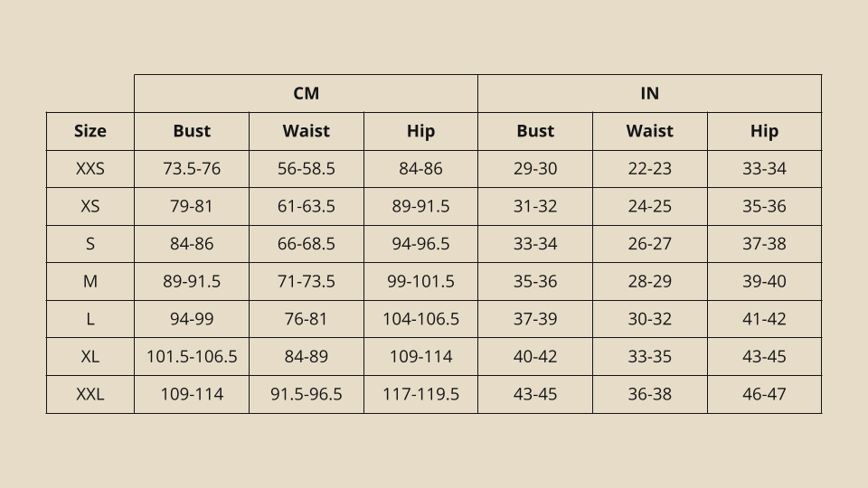The height and width of the screenshot is (488, 868).
Task: Click the 30-32 inch waist cell
Action: [650, 319]
